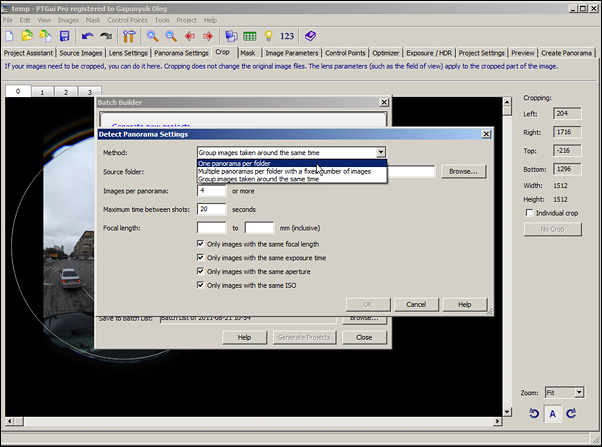Toggle Only images with same exposure time

coord(200,257)
